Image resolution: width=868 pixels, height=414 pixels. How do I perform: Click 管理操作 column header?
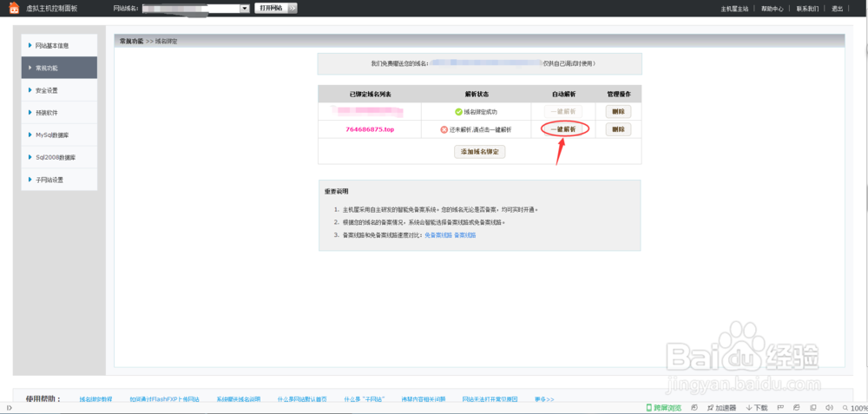618,94
